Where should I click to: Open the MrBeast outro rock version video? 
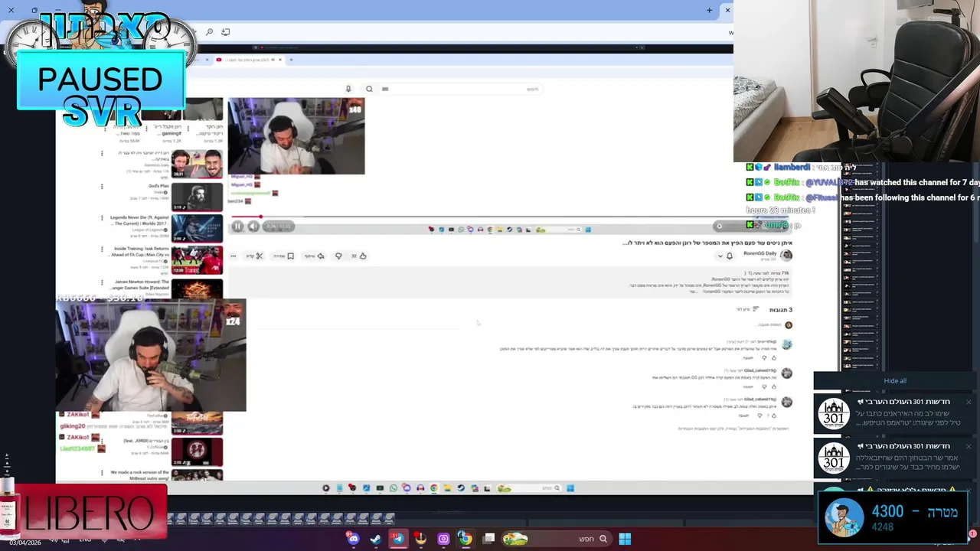(x=197, y=474)
